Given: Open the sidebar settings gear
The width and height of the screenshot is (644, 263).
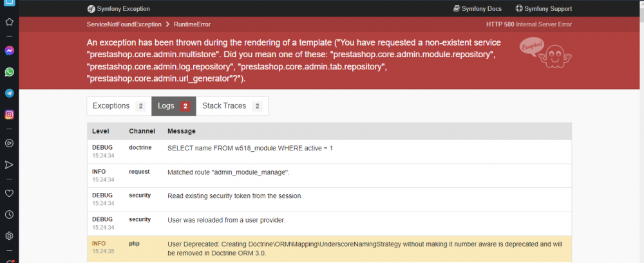Looking at the screenshot, I should coord(9,236).
